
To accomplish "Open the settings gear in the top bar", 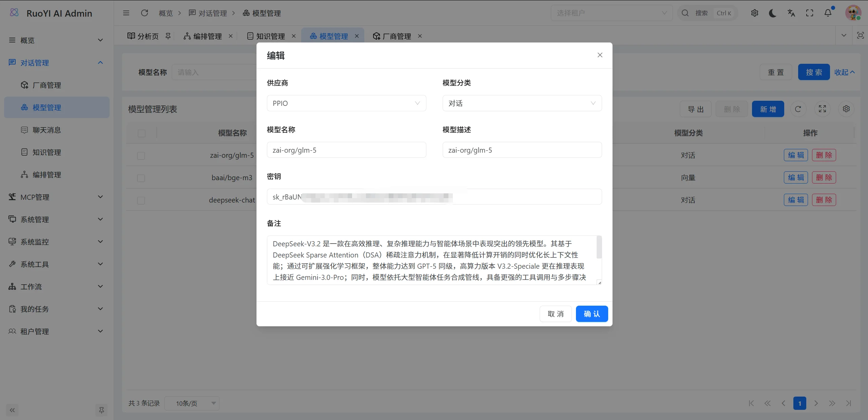I will (x=754, y=13).
